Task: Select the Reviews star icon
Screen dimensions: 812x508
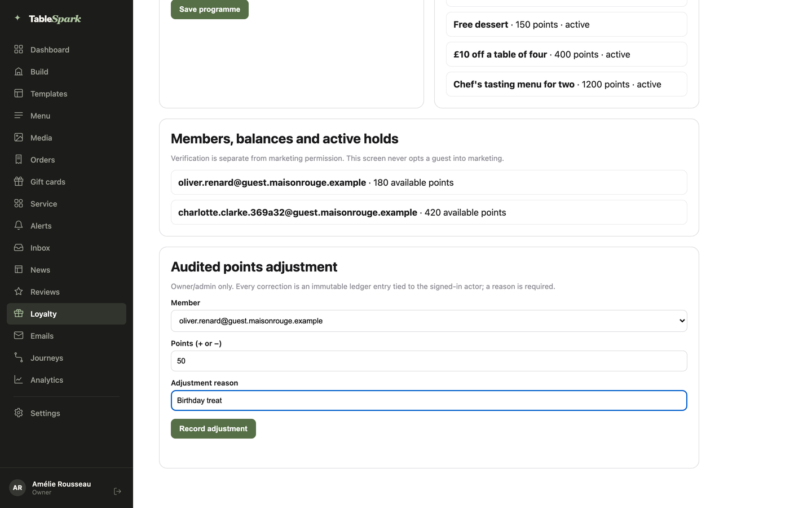Action: coord(19,292)
